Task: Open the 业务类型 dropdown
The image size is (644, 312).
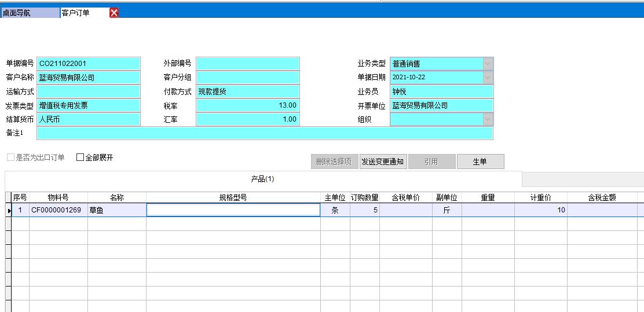Action: [x=488, y=64]
